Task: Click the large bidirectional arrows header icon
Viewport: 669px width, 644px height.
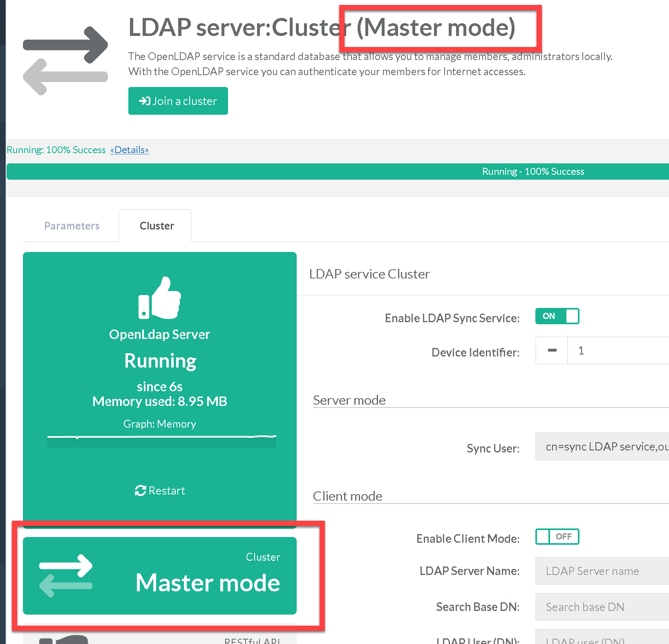Action: click(x=65, y=60)
